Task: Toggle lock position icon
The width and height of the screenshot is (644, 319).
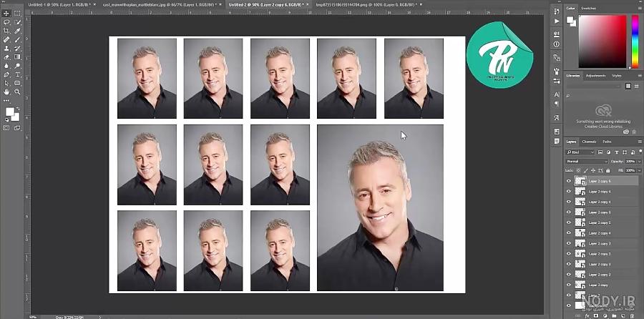Action: pyautogui.click(x=593, y=170)
